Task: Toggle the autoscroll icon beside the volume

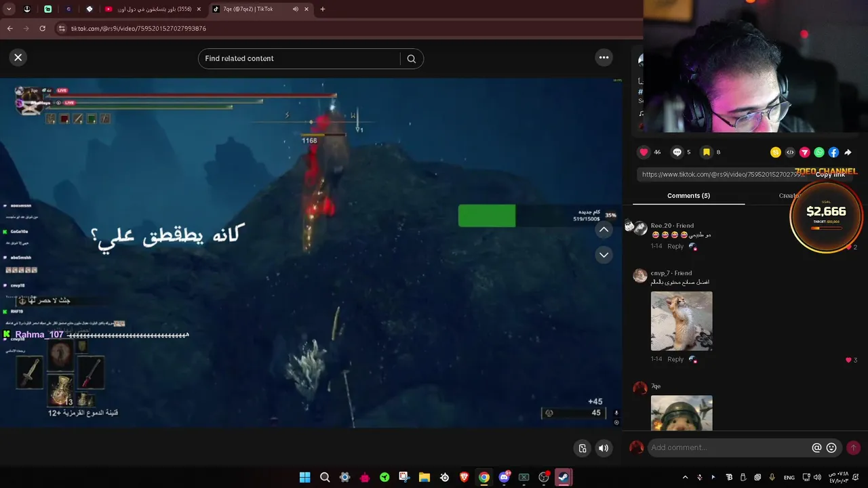Action: click(583, 448)
